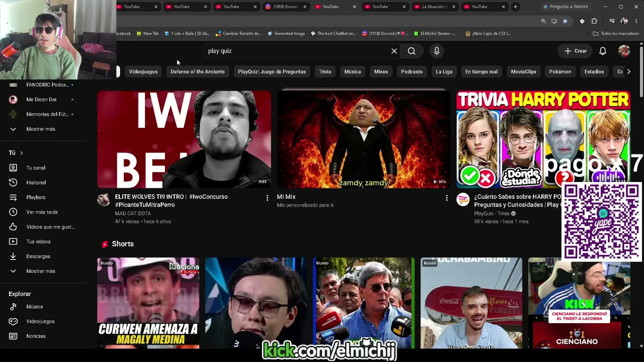Click the magnifier search button
This screenshot has height=362, width=644.
[412, 51]
